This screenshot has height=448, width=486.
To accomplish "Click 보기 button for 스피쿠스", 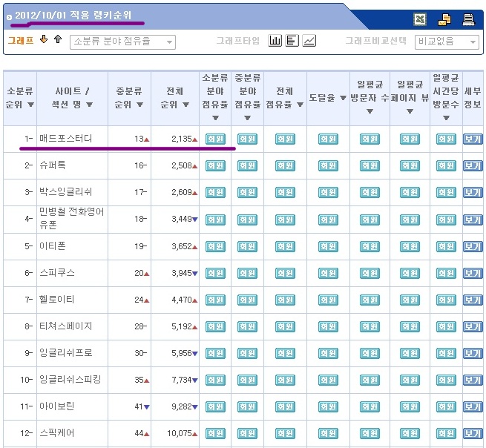I will (x=473, y=273).
